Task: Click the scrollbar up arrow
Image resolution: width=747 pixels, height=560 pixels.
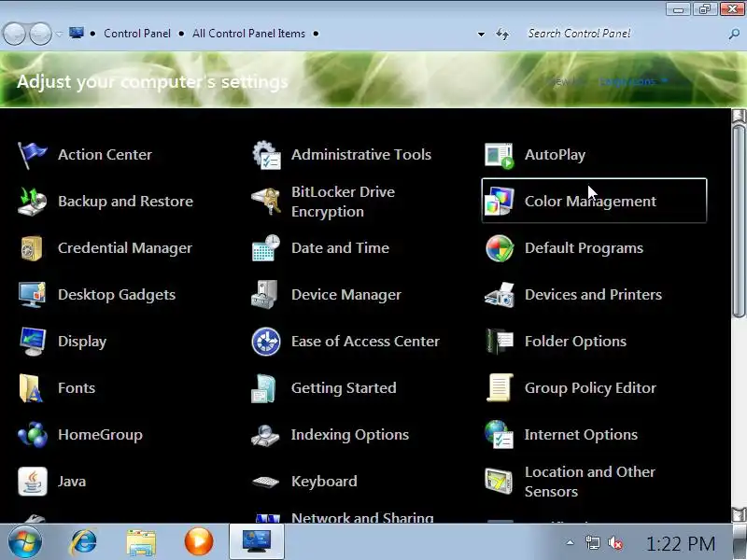Action: tap(739, 115)
